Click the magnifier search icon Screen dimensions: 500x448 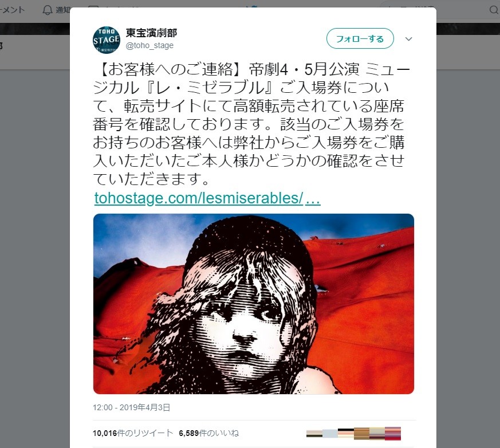[x=494, y=10]
